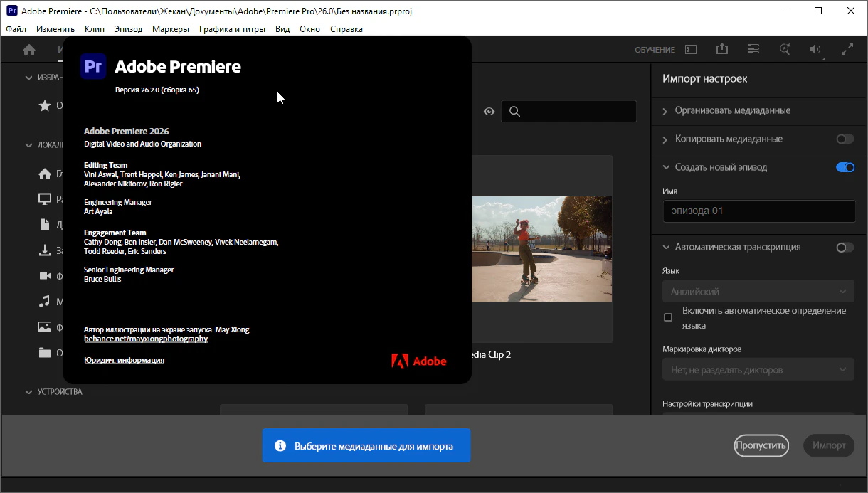Click the quick export share icon
The height and width of the screenshot is (493, 868).
click(722, 49)
